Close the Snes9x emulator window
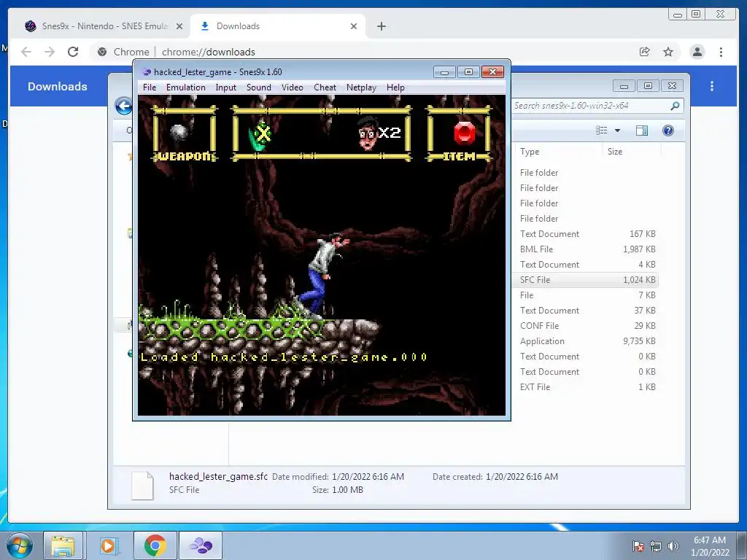 tap(492, 72)
